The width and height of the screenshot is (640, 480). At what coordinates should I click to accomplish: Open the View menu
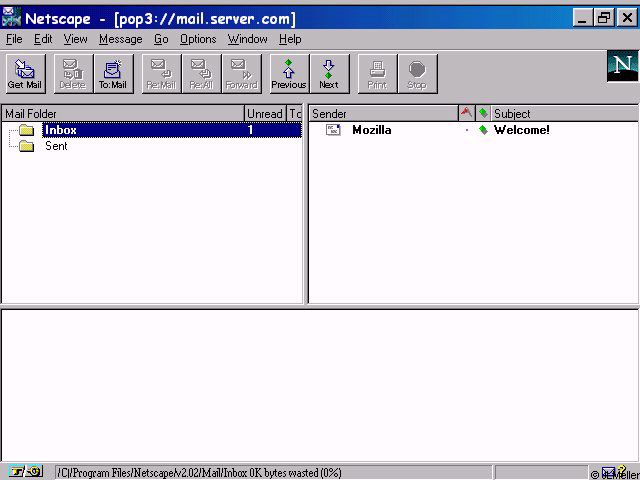point(75,39)
